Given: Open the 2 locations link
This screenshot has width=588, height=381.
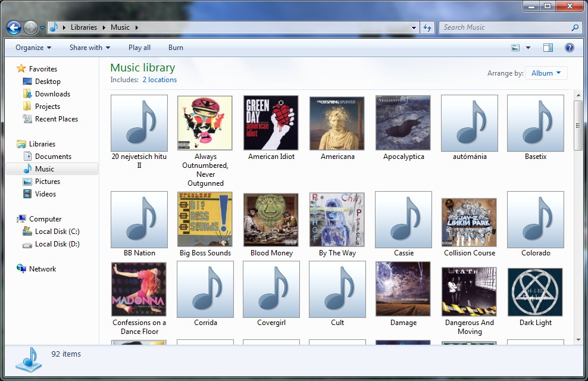Looking at the screenshot, I should 159,80.
